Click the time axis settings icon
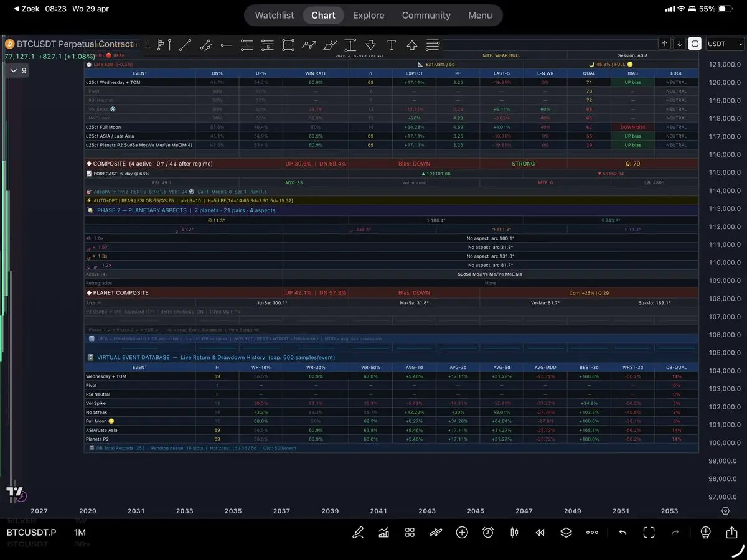Viewport: 747px width, 560px height. coord(725,511)
